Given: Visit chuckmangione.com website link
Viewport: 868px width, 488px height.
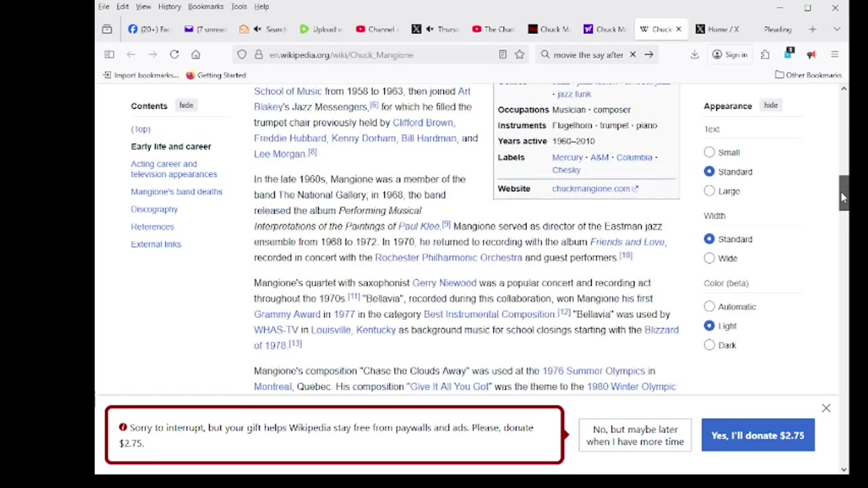Looking at the screenshot, I should pos(595,188).
